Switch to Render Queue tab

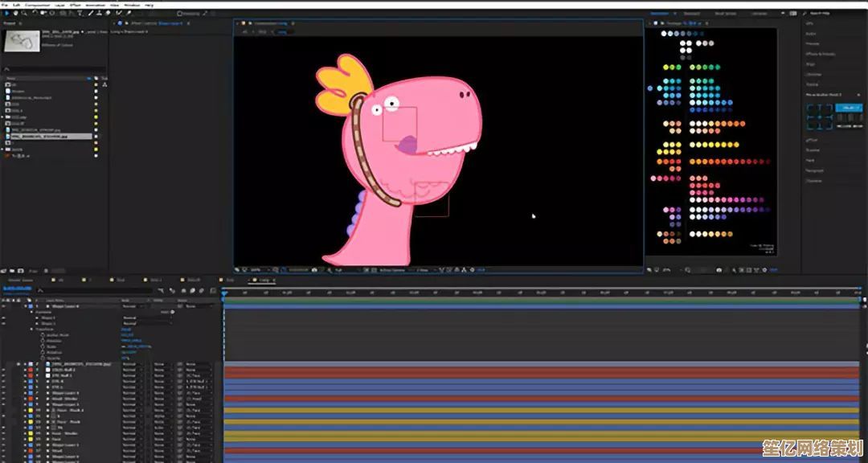click(20, 281)
